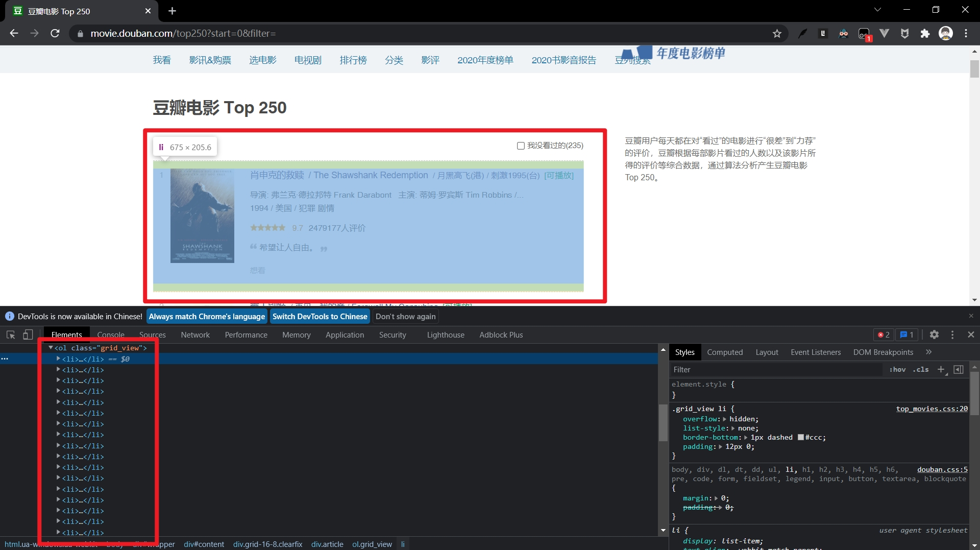Toggle the computed styles sidebar icon
The height and width of the screenshot is (550, 980).
pyautogui.click(x=959, y=369)
